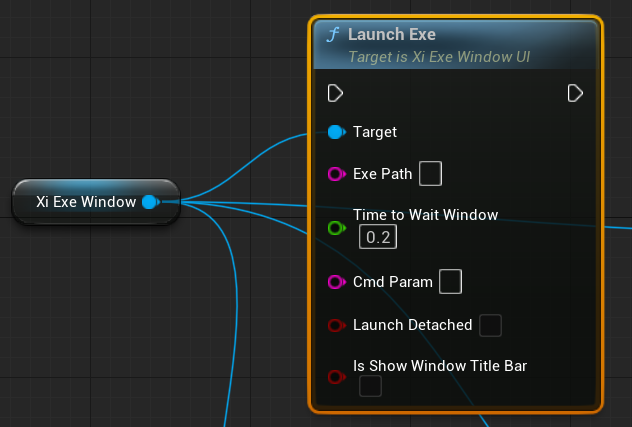Click the Exe Path text field

pyautogui.click(x=430, y=174)
